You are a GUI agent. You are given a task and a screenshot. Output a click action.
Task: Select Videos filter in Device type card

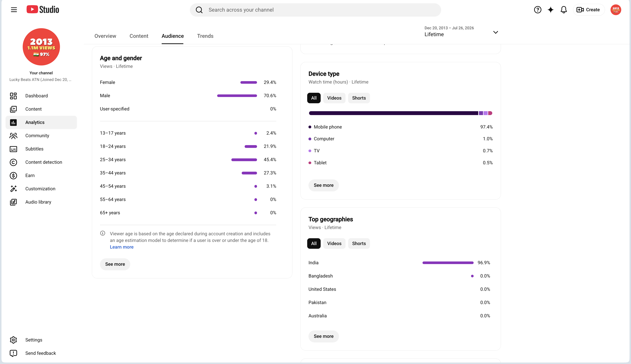(x=334, y=98)
